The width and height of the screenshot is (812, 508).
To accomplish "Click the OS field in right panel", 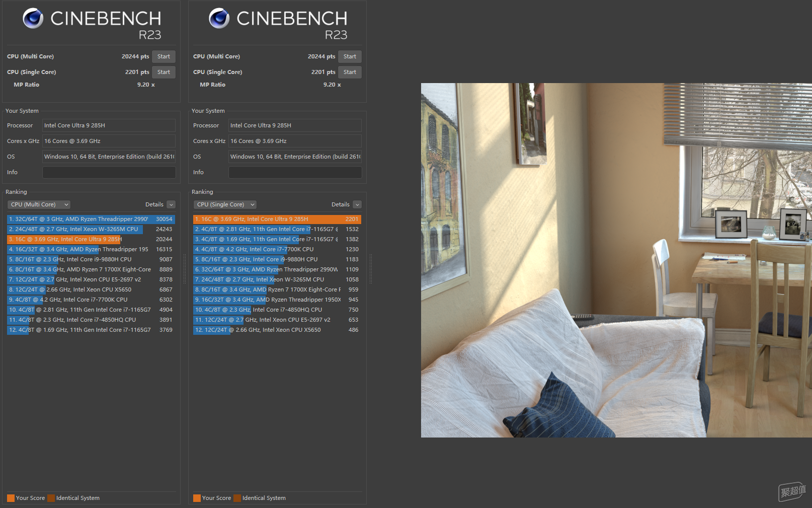I will pos(295,157).
